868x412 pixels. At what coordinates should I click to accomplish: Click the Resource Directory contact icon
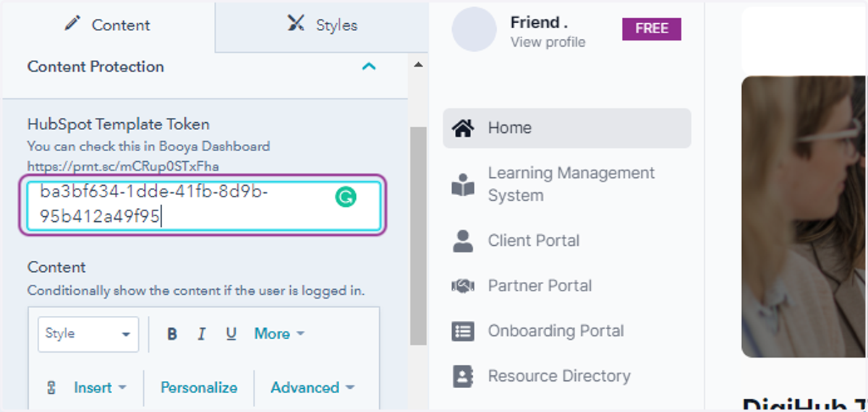(463, 376)
